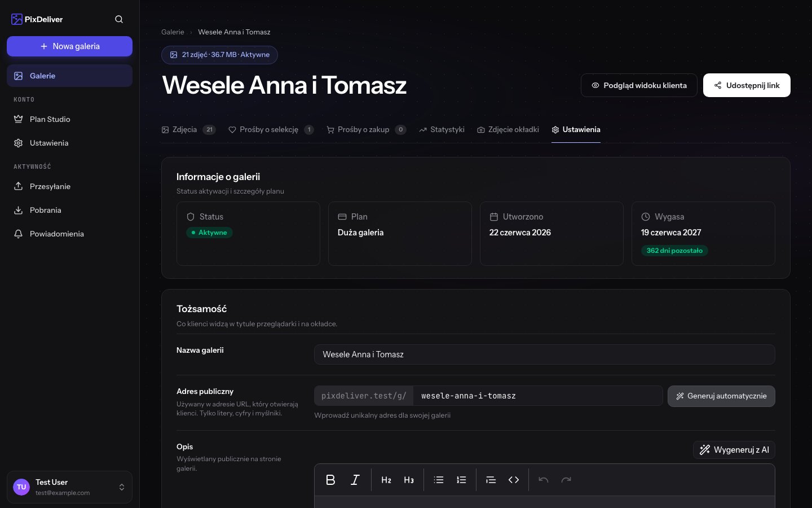Insert a code block
812x508 pixels.
click(514, 480)
